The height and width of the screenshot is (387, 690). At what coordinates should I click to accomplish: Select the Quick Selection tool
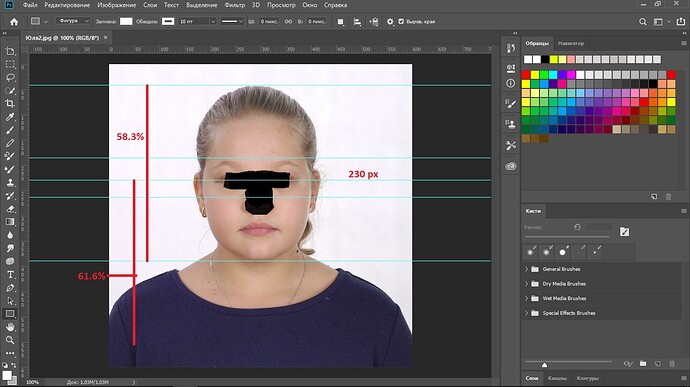coord(10,91)
